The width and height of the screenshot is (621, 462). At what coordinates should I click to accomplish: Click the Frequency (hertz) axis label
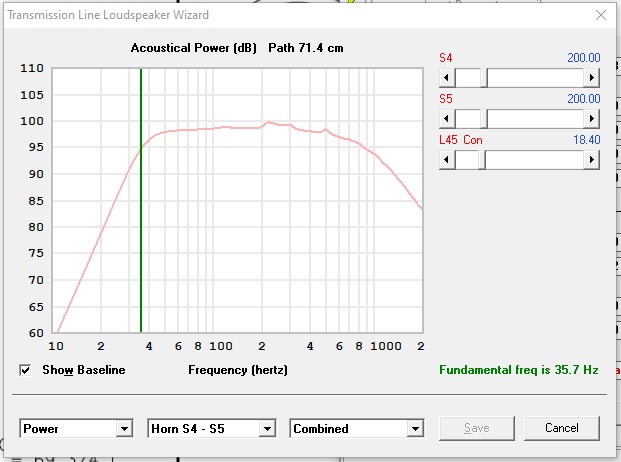(x=238, y=370)
